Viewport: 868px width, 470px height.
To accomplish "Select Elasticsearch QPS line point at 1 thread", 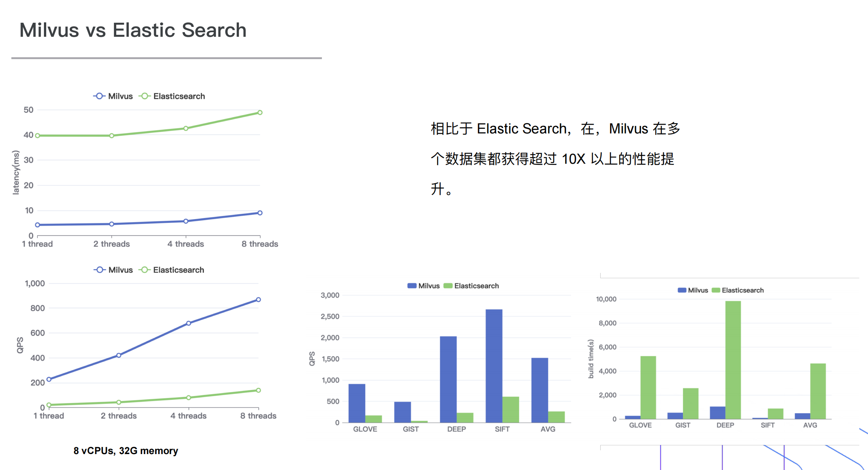I will point(49,405).
